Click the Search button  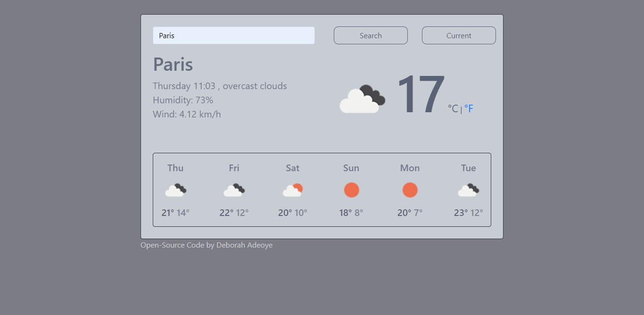coord(371,35)
